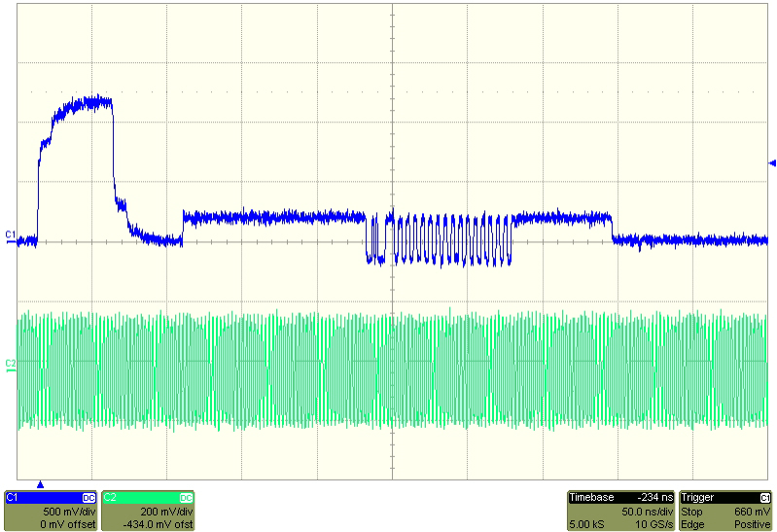Click the C1 source badge in Trigger box
Screen dimensions: 777x532
(765, 497)
